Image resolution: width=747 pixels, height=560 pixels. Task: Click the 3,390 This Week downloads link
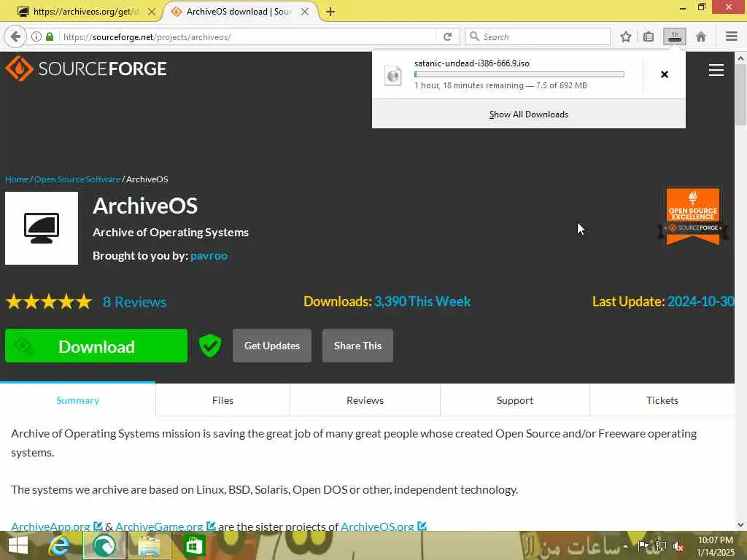pyautogui.click(x=422, y=301)
